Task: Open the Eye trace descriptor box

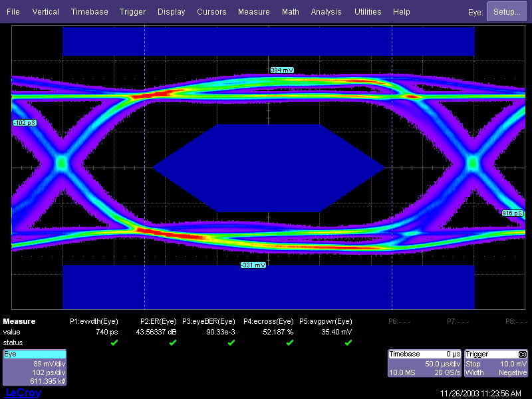Action: 35,368
